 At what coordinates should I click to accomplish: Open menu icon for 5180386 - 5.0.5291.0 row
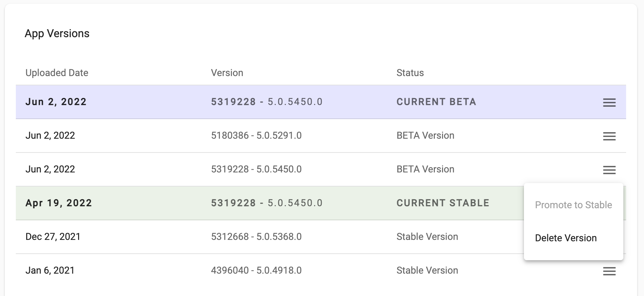pyautogui.click(x=609, y=136)
